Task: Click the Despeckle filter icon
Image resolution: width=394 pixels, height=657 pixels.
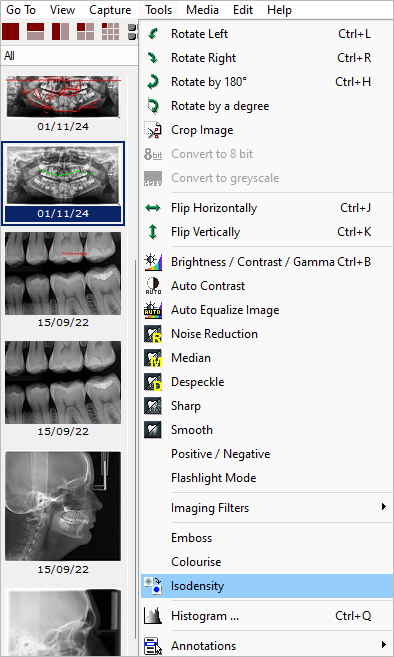Action: (x=153, y=382)
